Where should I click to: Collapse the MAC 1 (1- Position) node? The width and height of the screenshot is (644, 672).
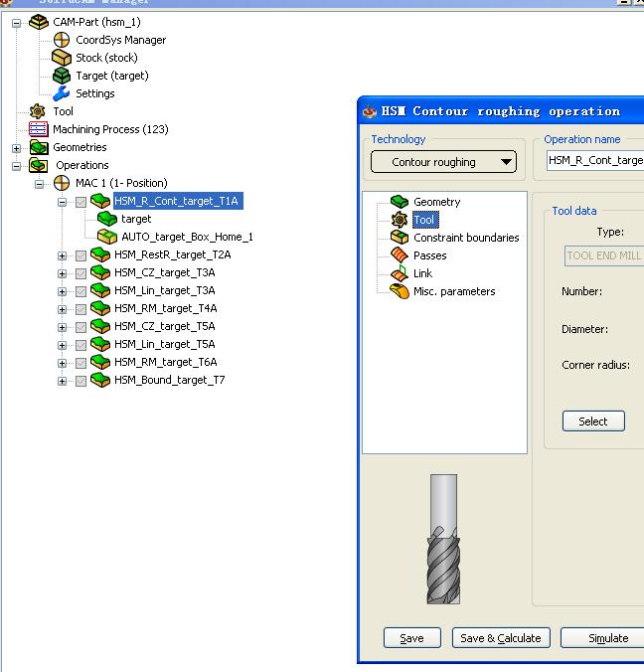[40, 184]
